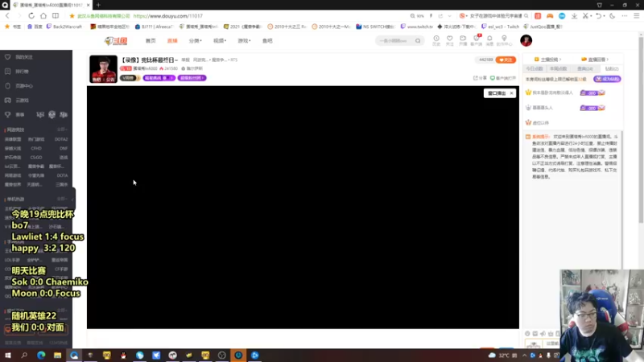This screenshot has width=644, height=362.
Task: Expand the Categories nav dropdown
Action: click(195, 41)
